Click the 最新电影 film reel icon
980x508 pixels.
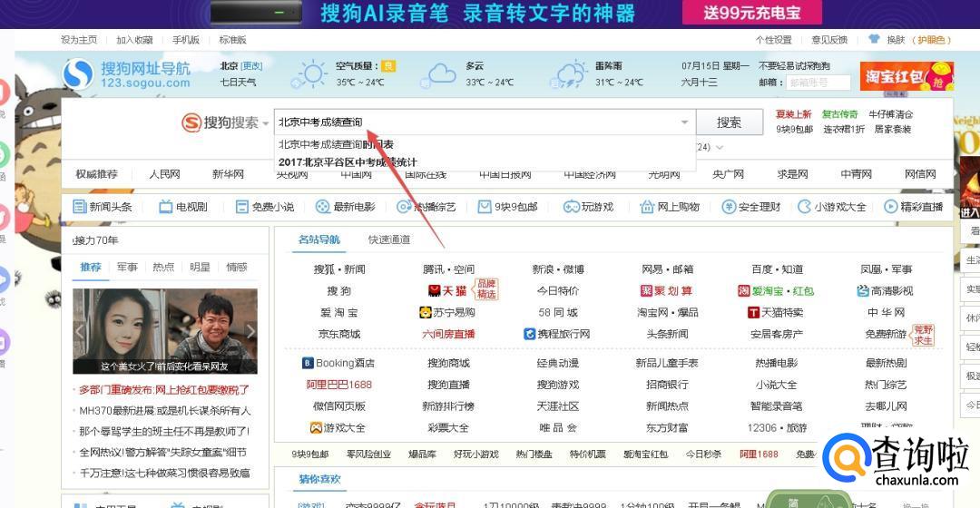(322, 207)
